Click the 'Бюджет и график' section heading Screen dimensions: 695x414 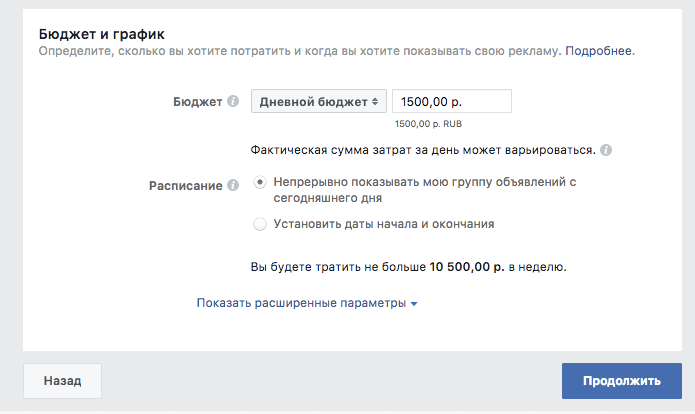102,34
